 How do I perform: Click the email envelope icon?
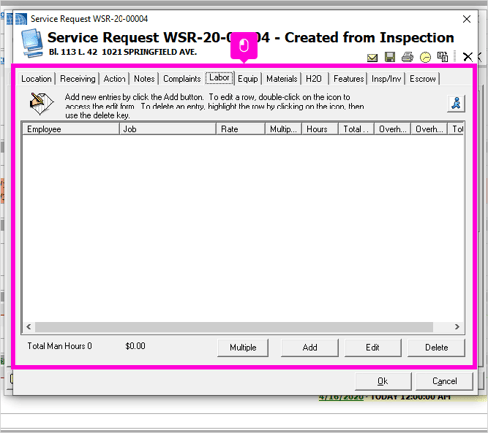point(372,58)
